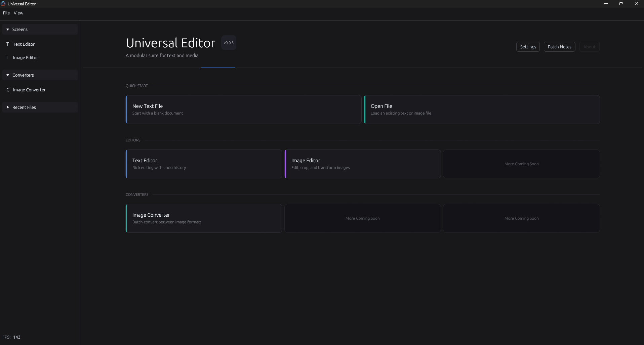644x345 pixels.
Task: Launch the Image Editor from the Editors section
Action: (x=363, y=164)
